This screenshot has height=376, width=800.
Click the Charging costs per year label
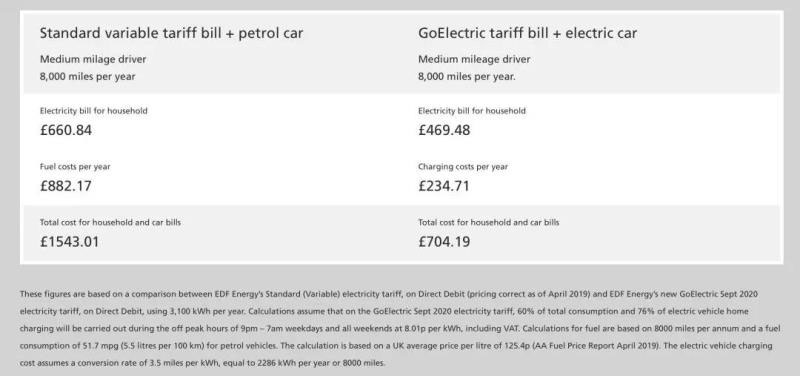coord(463,166)
